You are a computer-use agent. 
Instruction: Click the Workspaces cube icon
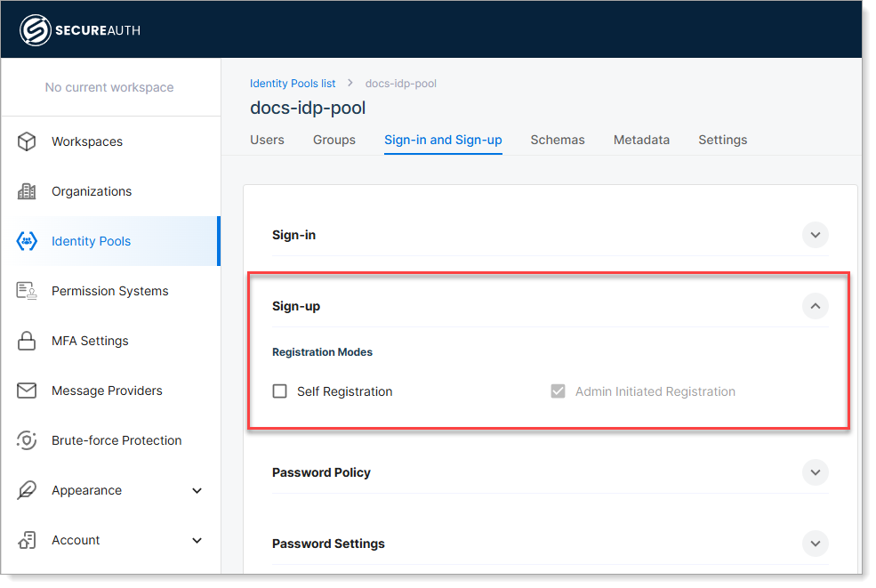(x=27, y=141)
